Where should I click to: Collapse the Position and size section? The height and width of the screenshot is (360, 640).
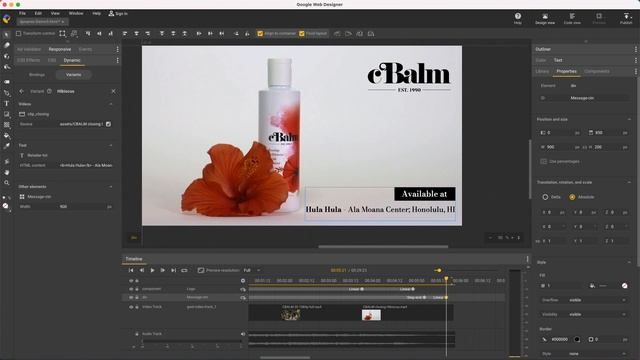point(629,119)
